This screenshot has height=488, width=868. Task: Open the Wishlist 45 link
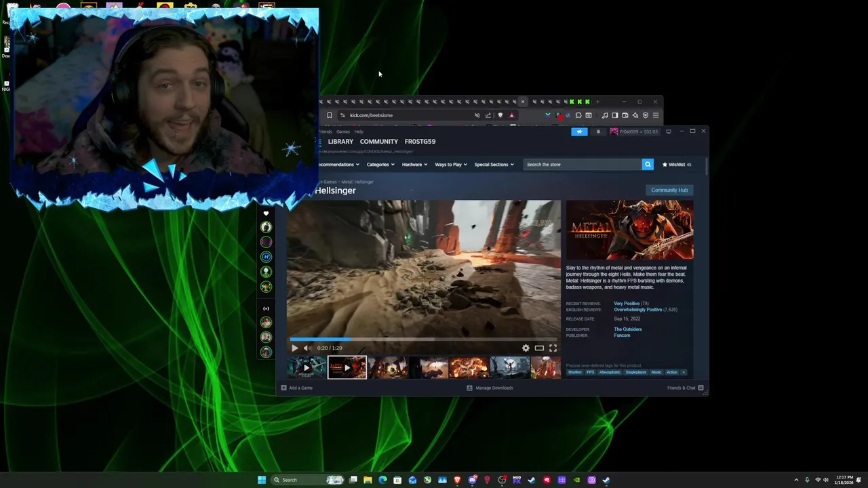(677, 164)
